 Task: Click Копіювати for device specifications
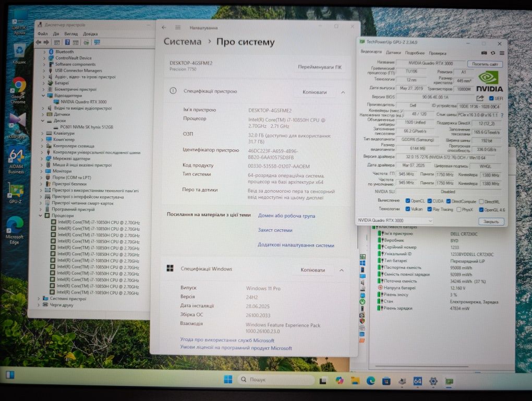point(315,92)
